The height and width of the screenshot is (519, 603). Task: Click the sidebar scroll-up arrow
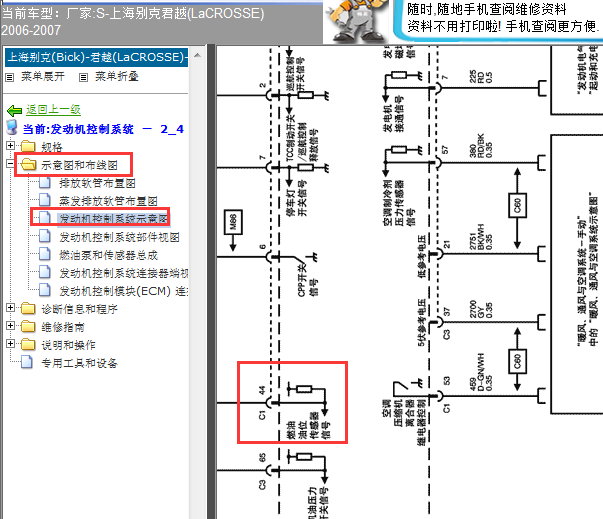point(197,55)
